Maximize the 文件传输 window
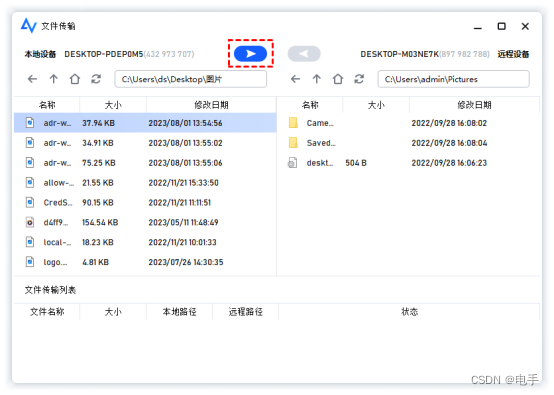This screenshot has height=395, width=554. tap(501, 26)
